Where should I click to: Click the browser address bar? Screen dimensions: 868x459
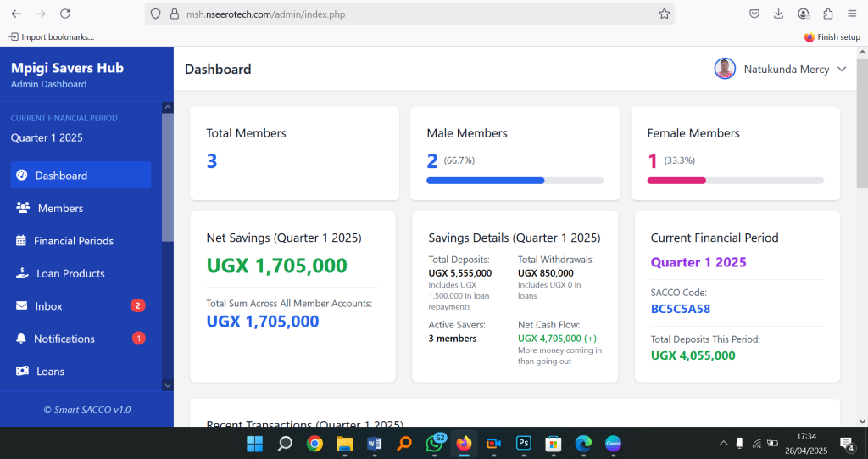pos(407,14)
